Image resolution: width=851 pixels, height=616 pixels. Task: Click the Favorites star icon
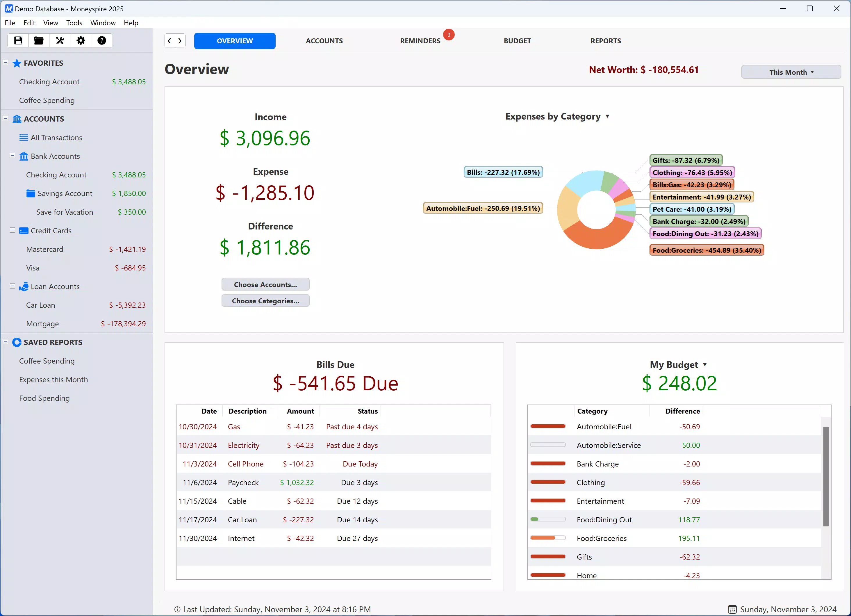click(x=17, y=63)
